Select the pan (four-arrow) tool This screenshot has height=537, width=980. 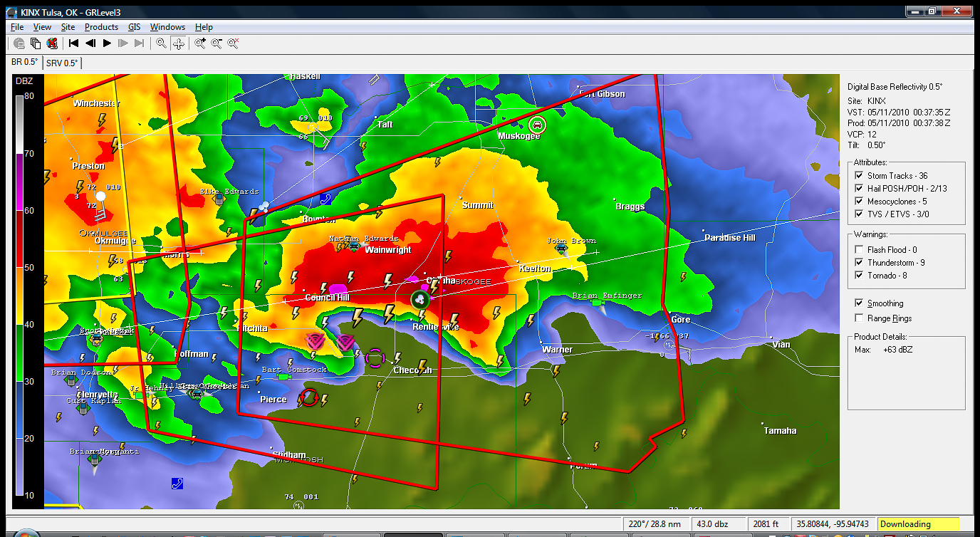coord(179,43)
